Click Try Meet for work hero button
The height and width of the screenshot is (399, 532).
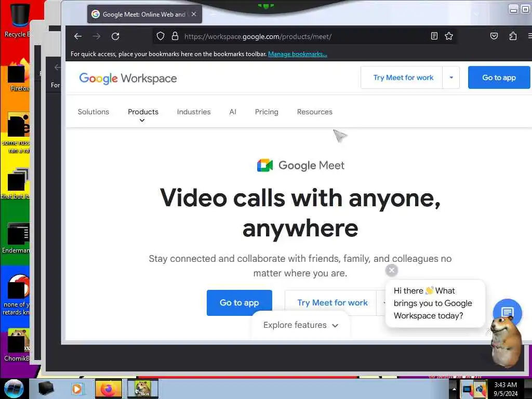point(332,303)
